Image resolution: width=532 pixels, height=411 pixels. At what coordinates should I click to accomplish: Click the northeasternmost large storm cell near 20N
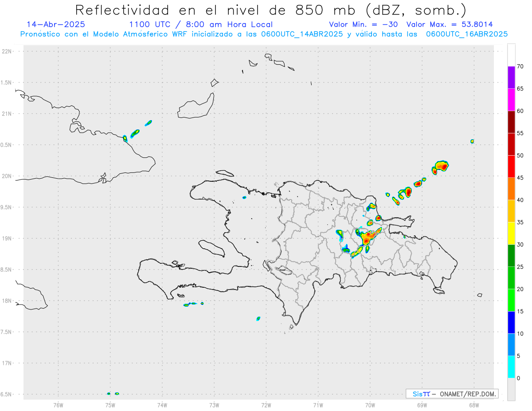click(x=441, y=167)
